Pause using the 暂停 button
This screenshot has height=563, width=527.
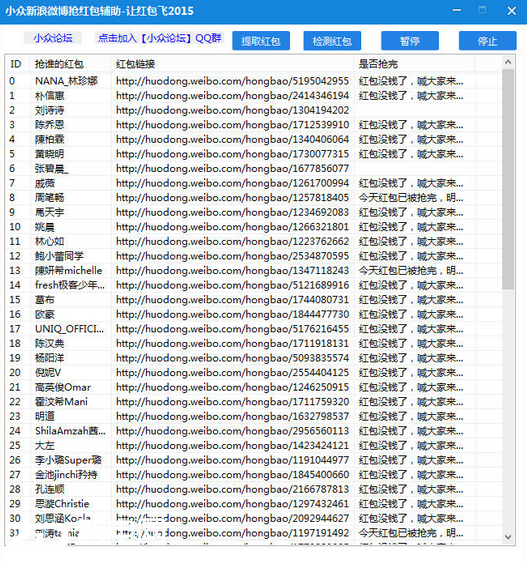[x=410, y=41]
